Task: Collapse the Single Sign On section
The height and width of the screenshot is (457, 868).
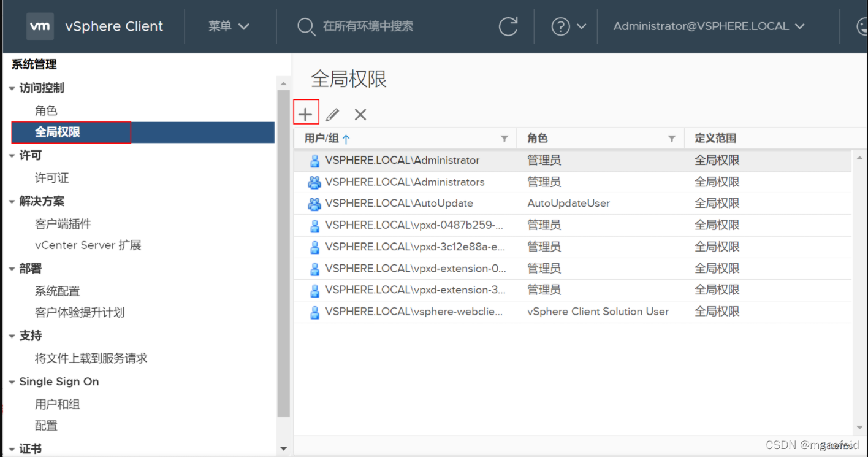Action: pyautogui.click(x=12, y=382)
